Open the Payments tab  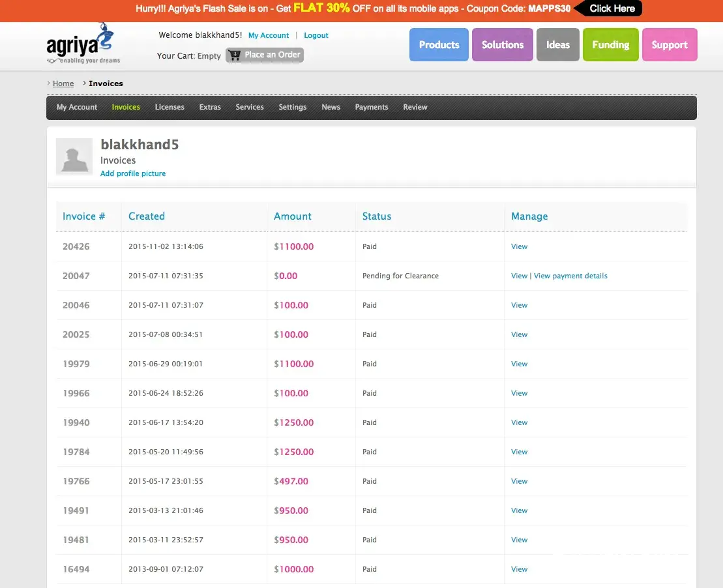click(x=372, y=108)
